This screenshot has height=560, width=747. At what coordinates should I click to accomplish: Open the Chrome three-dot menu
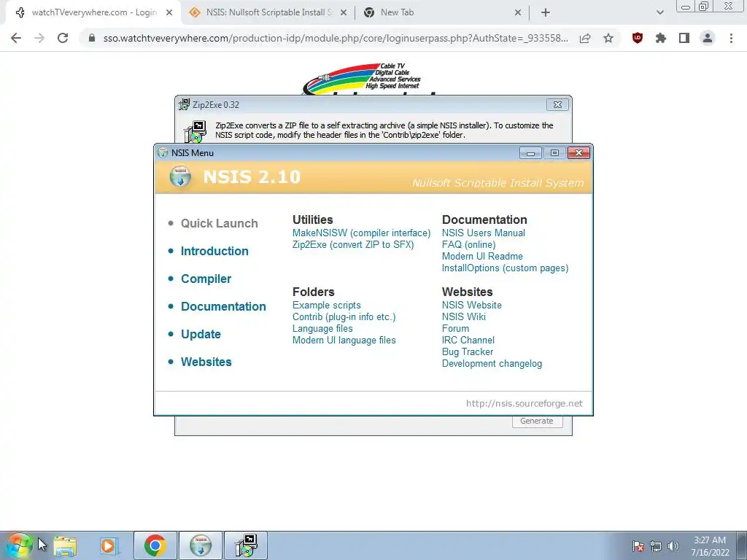(731, 38)
